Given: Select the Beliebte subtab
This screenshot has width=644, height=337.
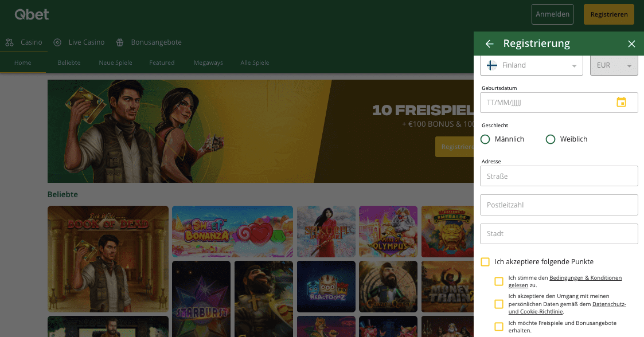Looking at the screenshot, I should tap(69, 63).
